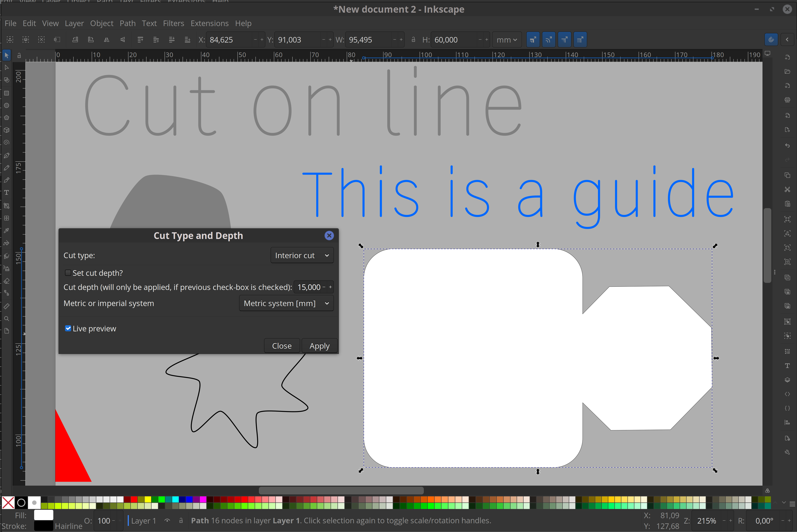Select the Ellipse tool
The image size is (797, 532).
coord(7,106)
